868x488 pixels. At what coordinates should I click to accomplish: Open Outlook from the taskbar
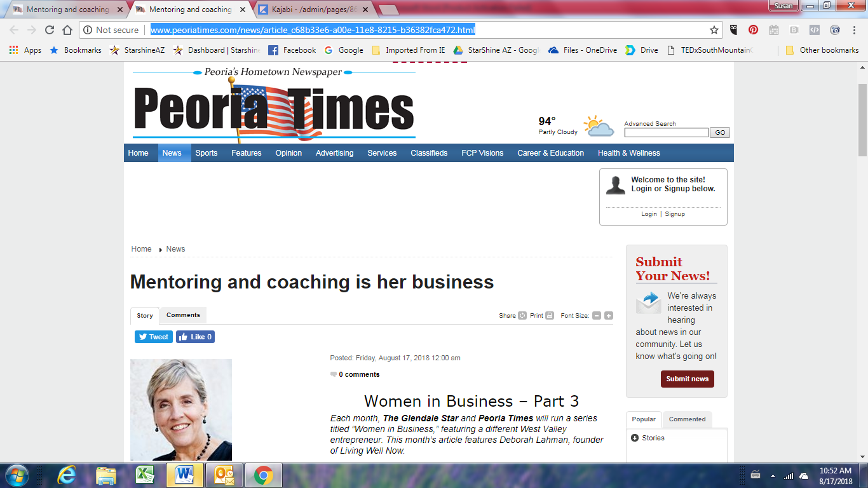click(x=224, y=475)
